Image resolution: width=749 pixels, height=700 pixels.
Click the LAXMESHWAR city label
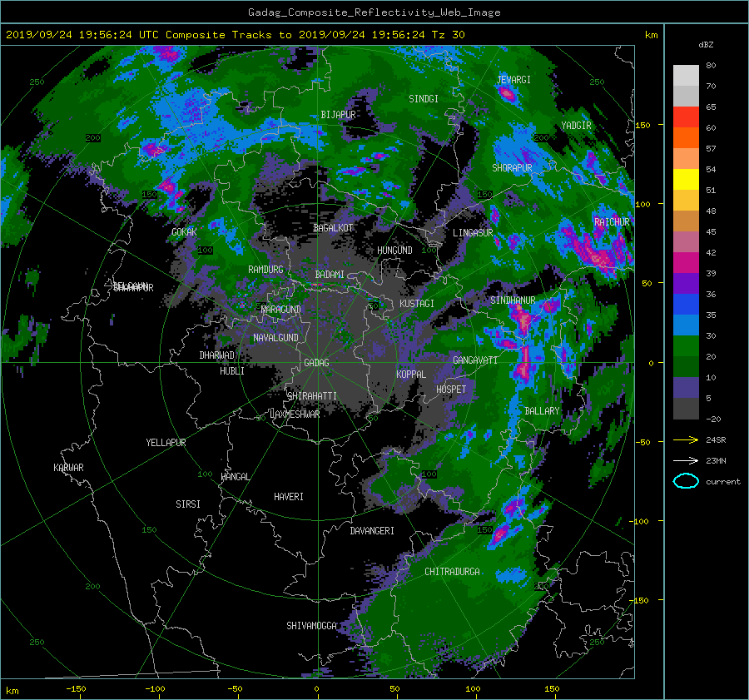click(x=295, y=415)
